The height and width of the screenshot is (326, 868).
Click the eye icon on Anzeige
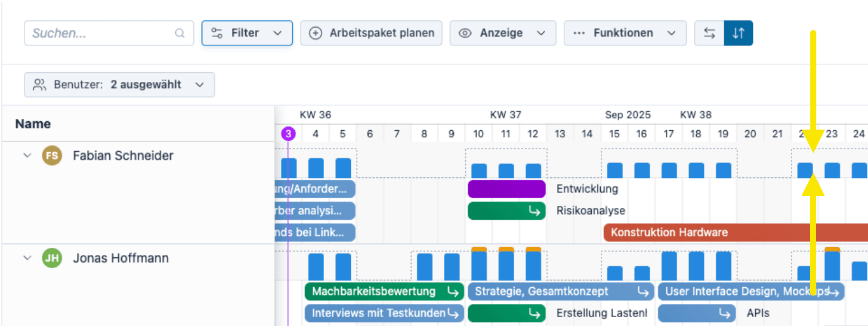pos(465,33)
